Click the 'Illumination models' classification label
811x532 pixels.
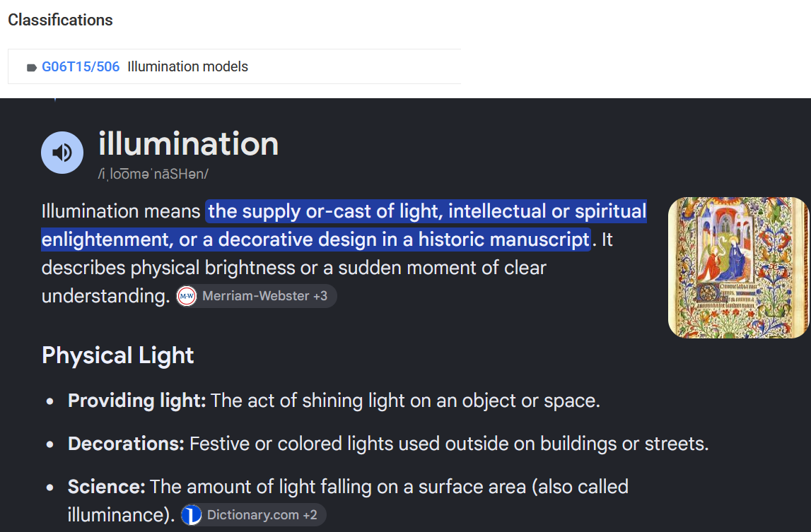pos(188,66)
